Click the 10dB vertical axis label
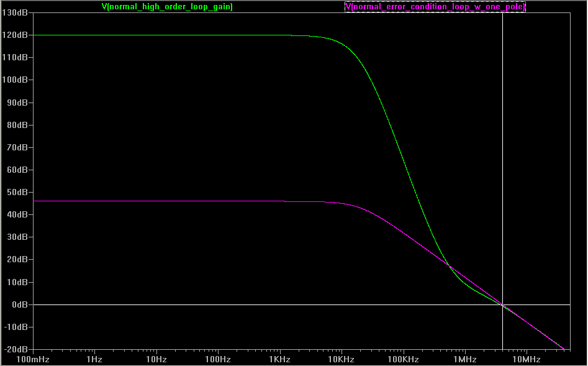The height and width of the screenshot is (366, 588). click(x=17, y=282)
